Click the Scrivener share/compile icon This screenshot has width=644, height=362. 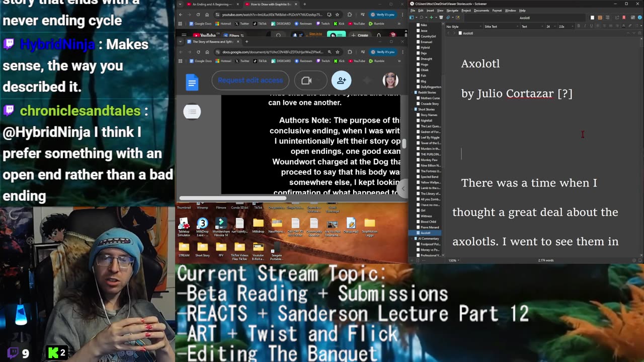point(617,18)
